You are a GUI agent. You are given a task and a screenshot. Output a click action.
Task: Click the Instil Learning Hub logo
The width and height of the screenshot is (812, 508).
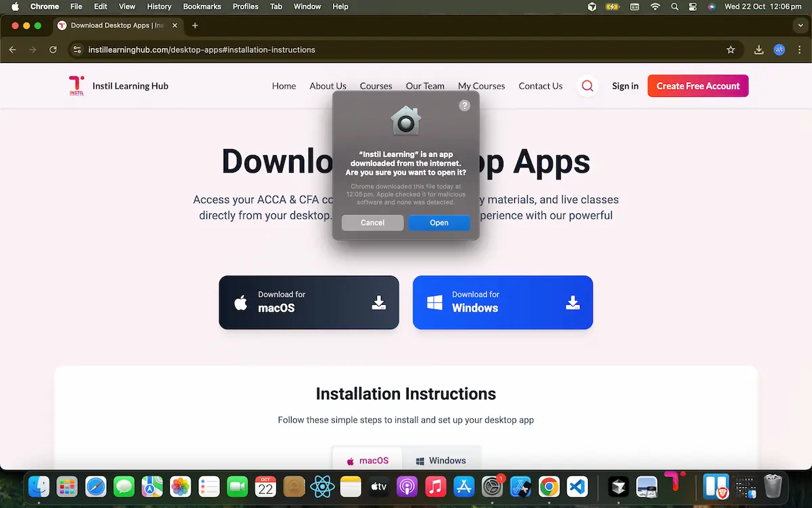click(x=76, y=86)
